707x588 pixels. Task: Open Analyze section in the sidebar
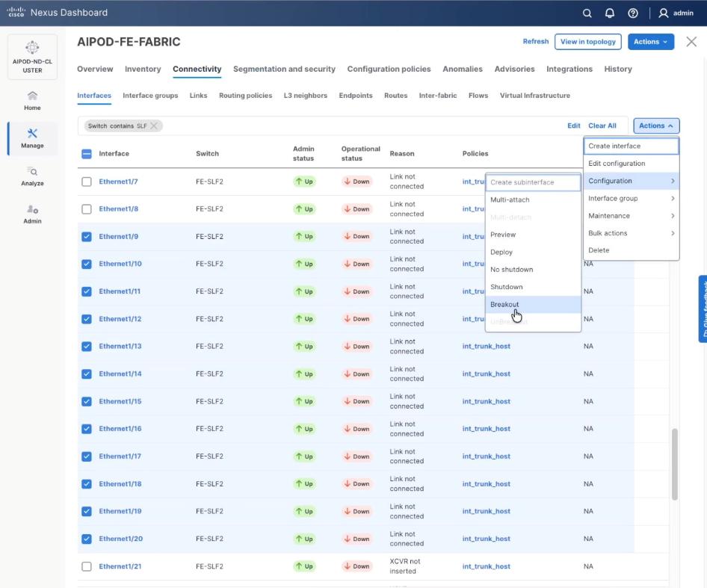click(32, 176)
